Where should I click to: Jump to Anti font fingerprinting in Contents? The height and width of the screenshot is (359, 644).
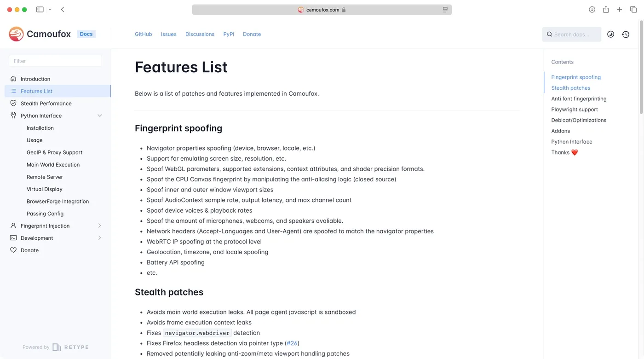click(579, 98)
